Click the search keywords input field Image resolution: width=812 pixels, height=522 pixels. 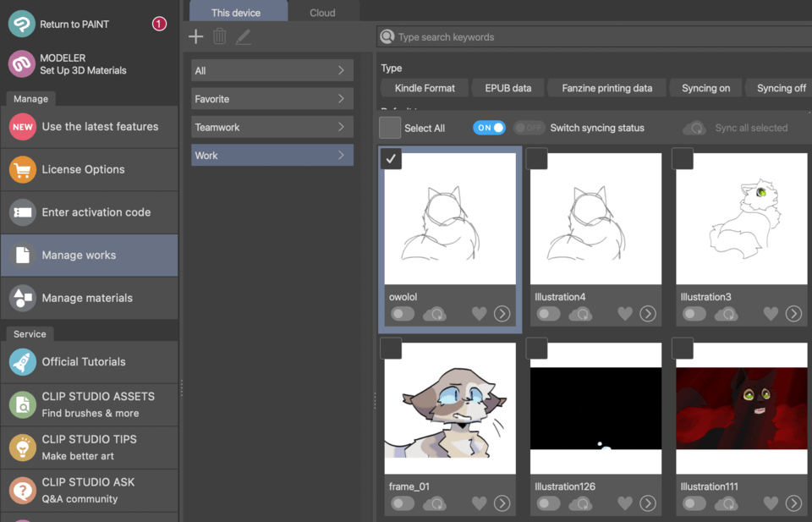tap(594, 36)
